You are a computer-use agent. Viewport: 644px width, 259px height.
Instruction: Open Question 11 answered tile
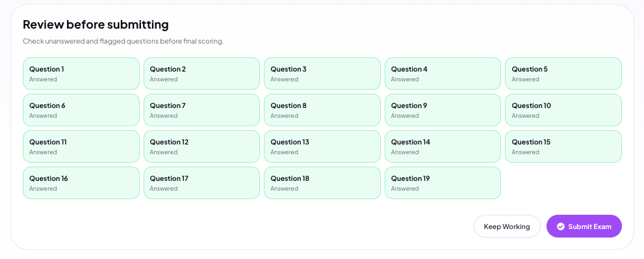pyautogui.click(x=81, y=146)
